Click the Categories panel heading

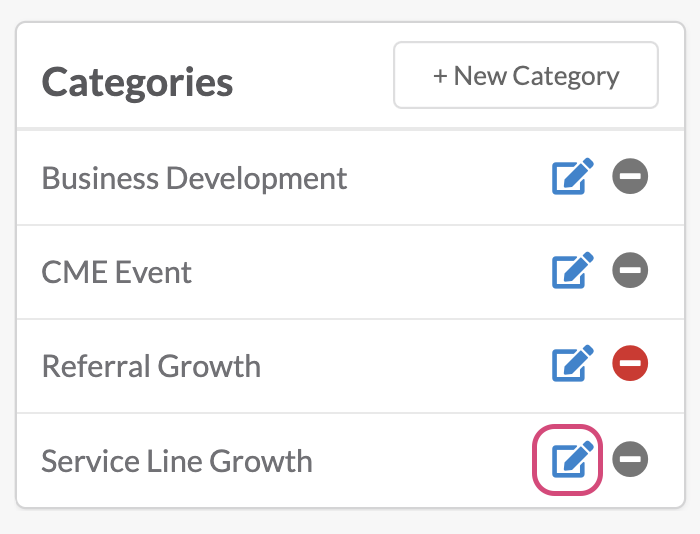[137, 82]
